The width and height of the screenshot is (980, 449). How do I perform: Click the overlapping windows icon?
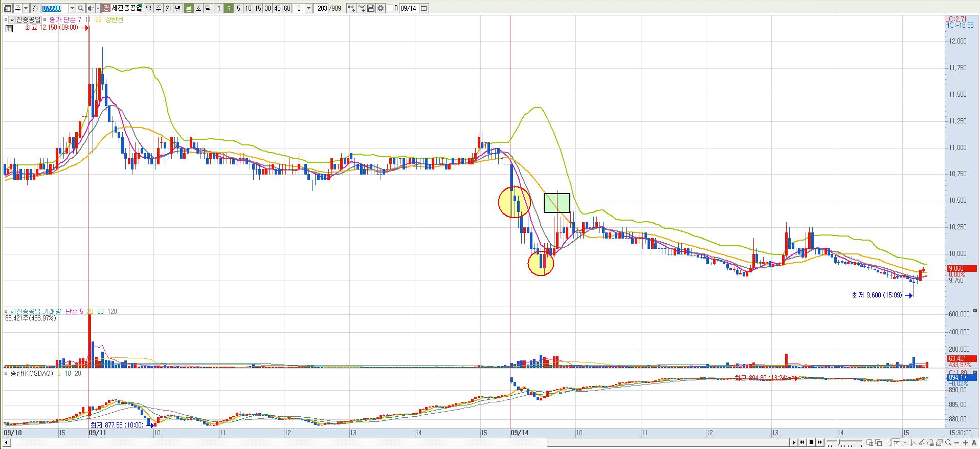point(879,443)
